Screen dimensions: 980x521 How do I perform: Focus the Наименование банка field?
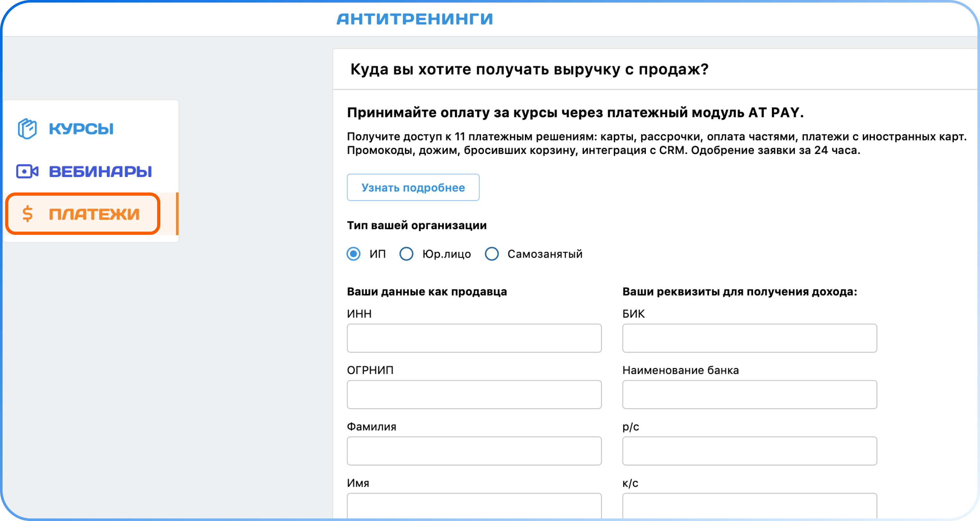(x=749, y=394)
